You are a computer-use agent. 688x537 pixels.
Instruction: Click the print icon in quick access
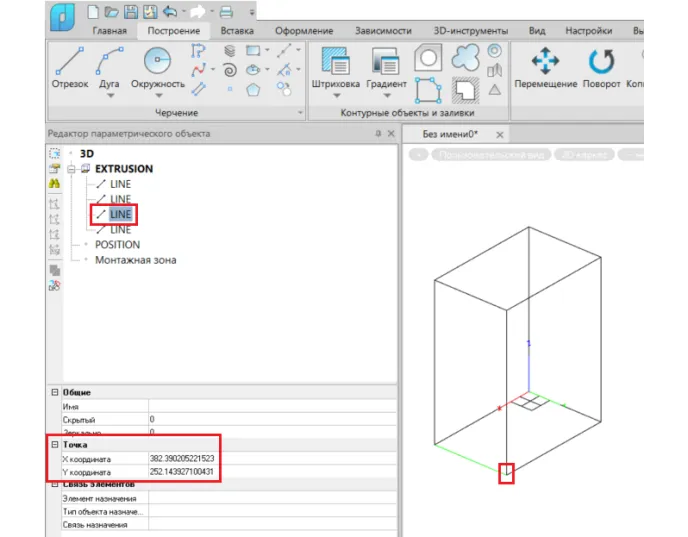(226, 12)
